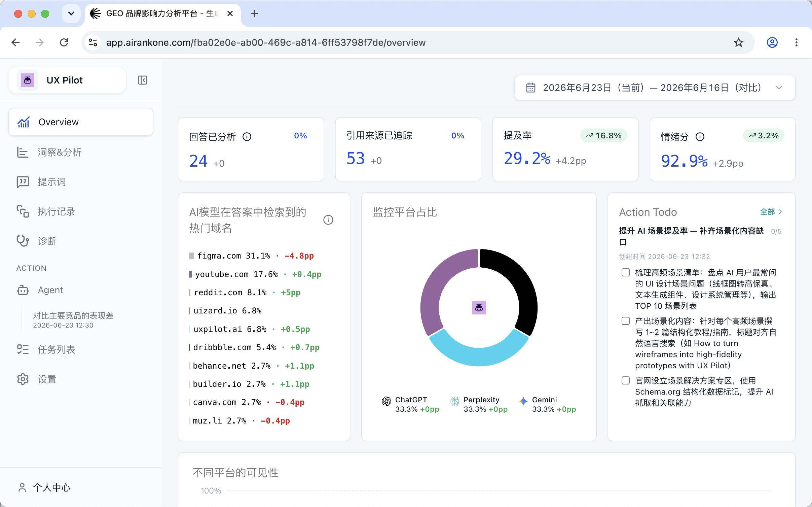Click 全部 link in Action Todo
Viewport: 812px width, 507px height.
point(771,212)
